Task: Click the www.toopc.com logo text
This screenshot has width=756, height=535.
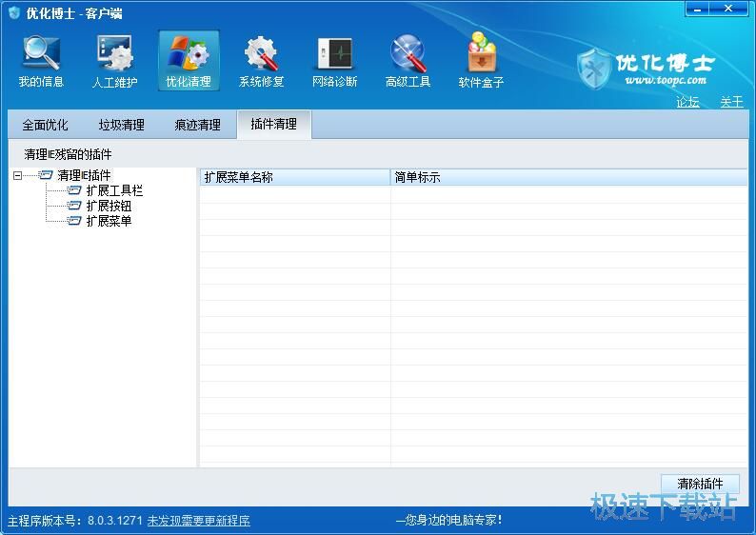Action: pos(666,80)
